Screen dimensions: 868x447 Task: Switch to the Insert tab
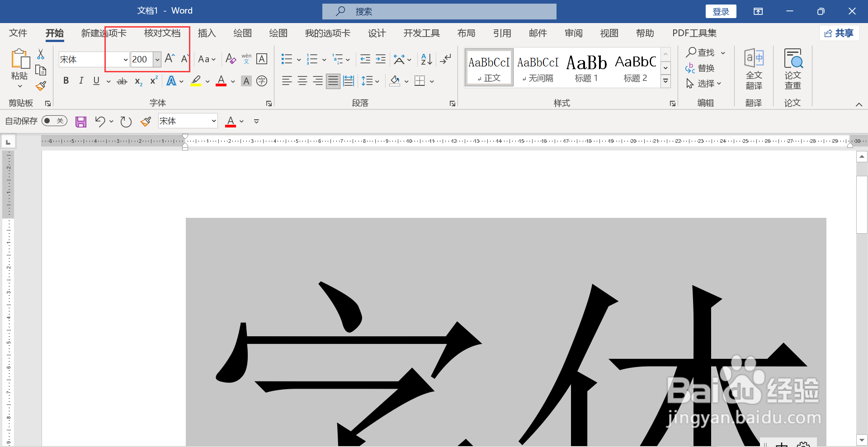207,33
